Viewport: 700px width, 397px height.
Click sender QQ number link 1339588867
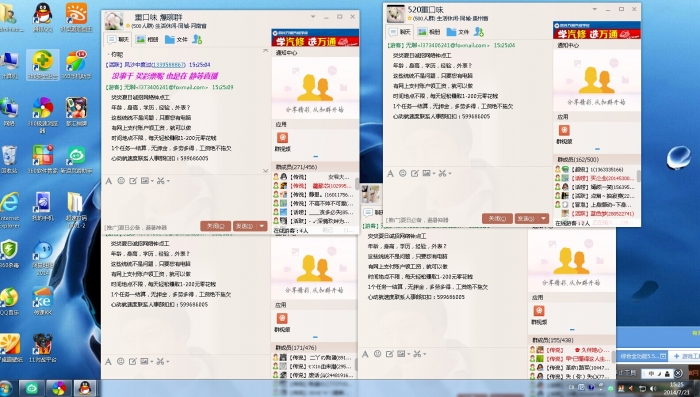[x=168, y=65]
